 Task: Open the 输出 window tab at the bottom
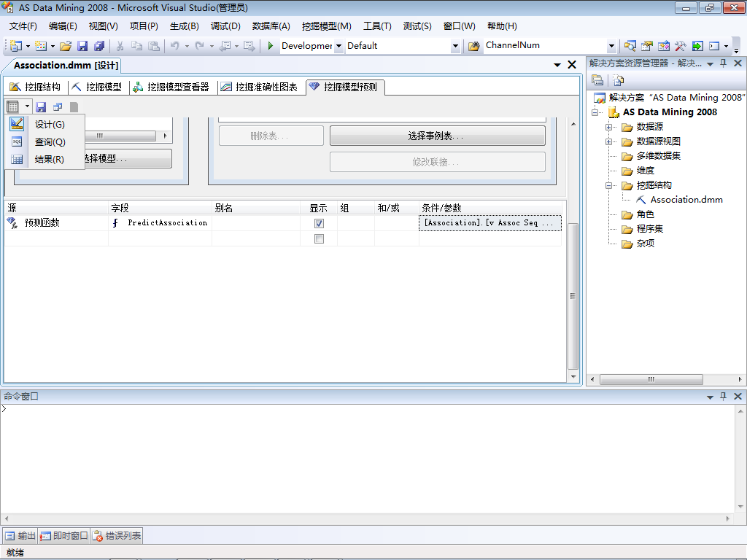[20, 536]
